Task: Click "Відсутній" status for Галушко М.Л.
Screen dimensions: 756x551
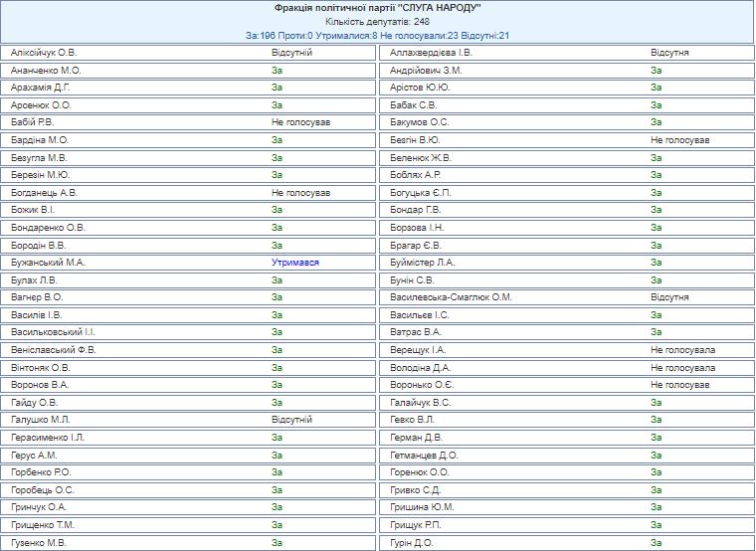Action: pos(291,420)
